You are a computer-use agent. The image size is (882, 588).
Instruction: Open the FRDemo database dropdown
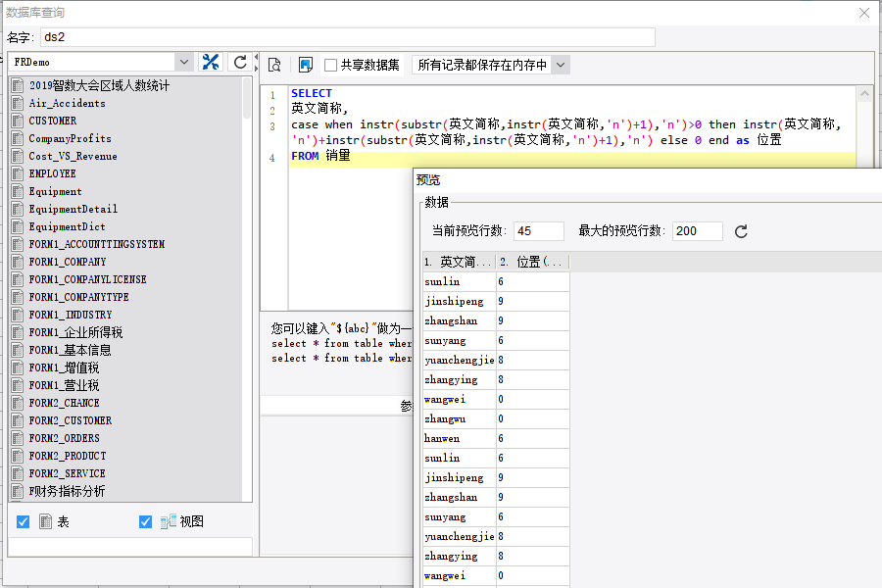click(183, 63)
